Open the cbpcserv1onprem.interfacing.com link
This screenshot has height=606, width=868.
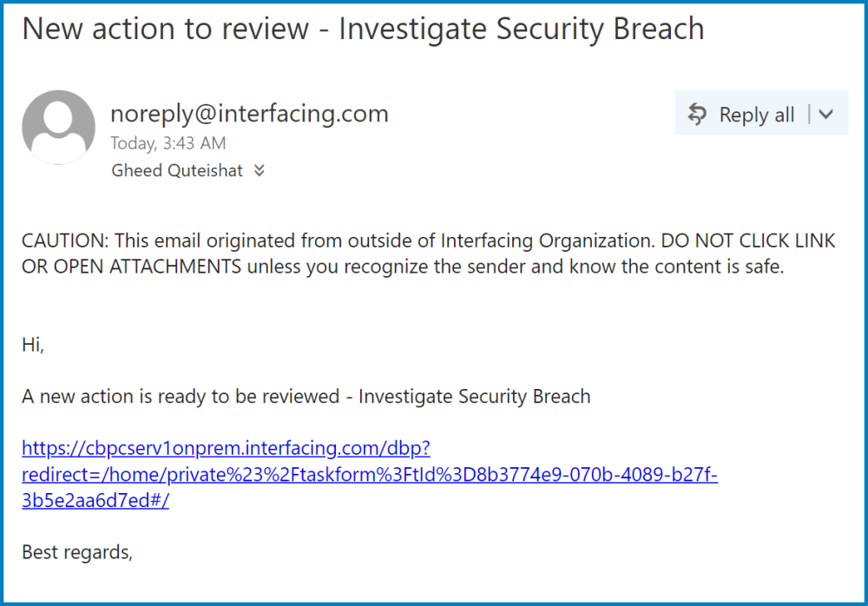226,449
